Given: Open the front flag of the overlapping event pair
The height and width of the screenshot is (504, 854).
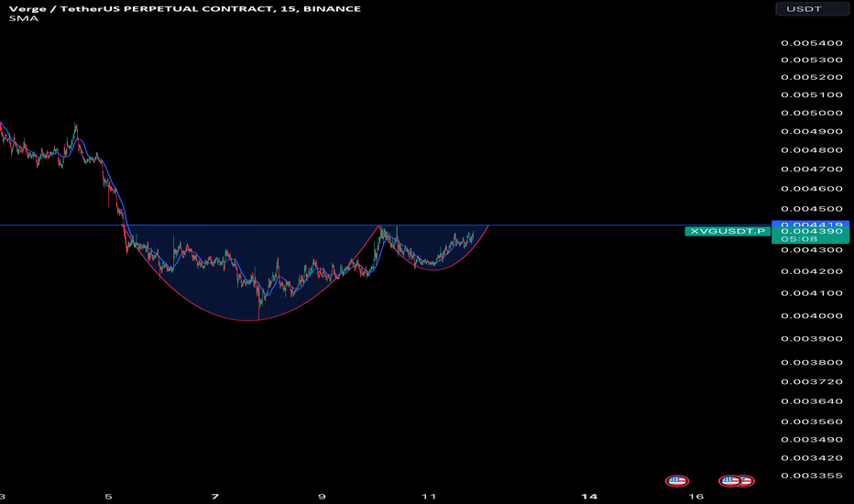Looking at the screenshot, I should point(729,480).
